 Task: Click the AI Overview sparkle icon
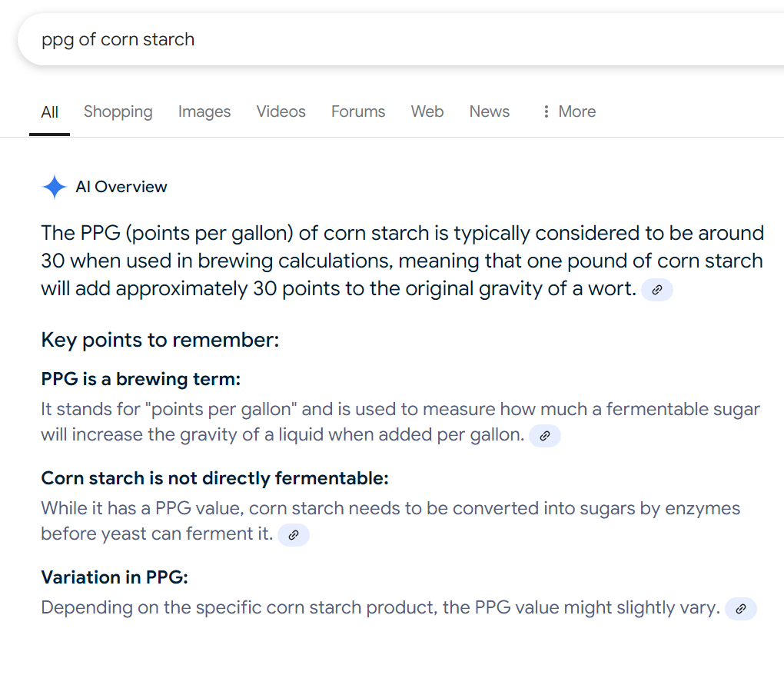54,187
